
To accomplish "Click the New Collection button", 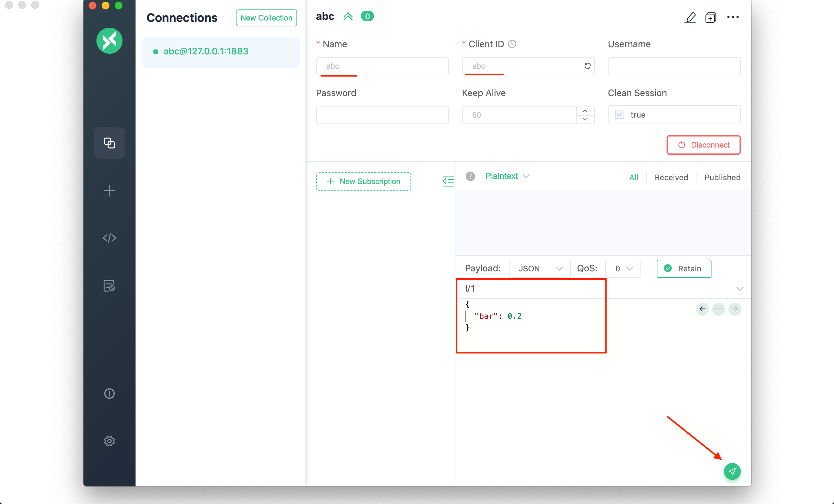I will pos(266,18).
